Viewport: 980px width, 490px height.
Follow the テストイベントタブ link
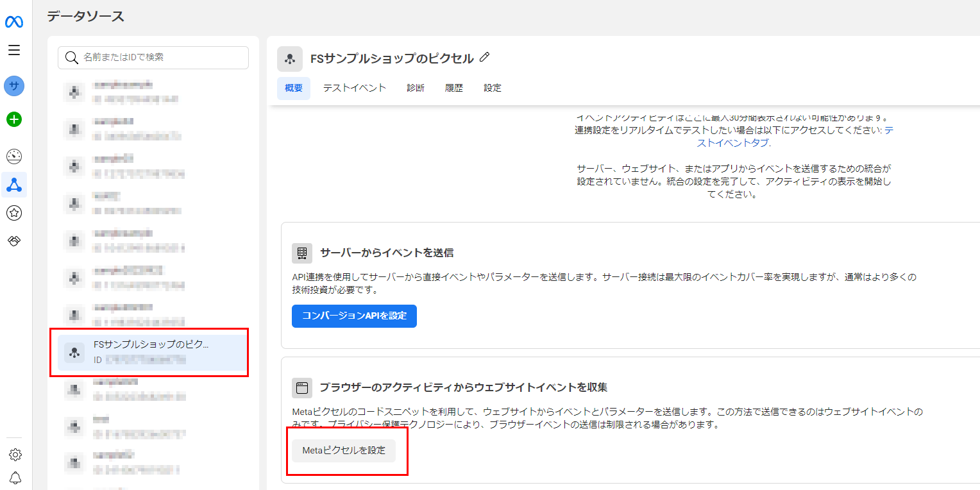tap(795, 136)
